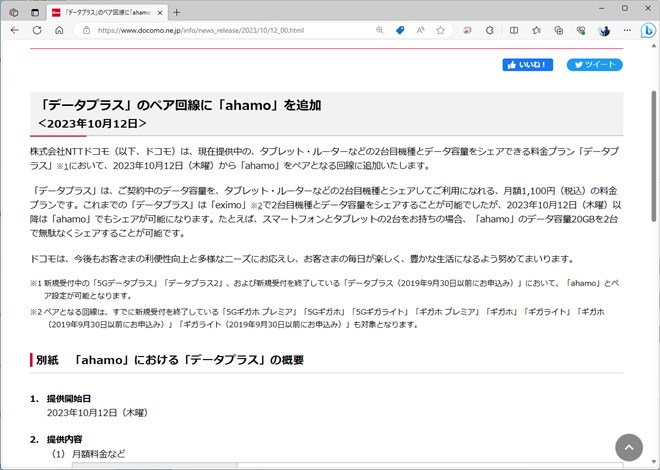Click the vertical scrollbar thumb
This screenshot has height=470, width=660.
point(654,156)
